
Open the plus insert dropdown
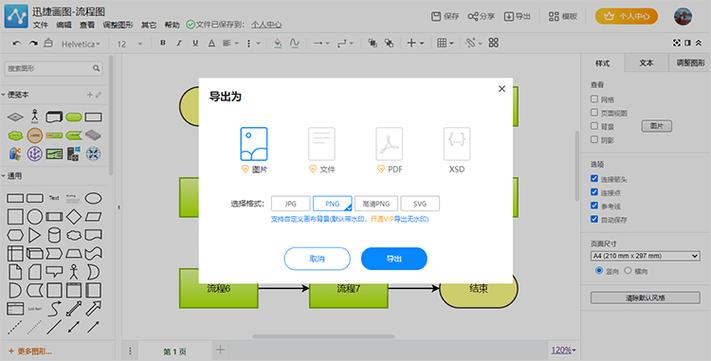415,43
